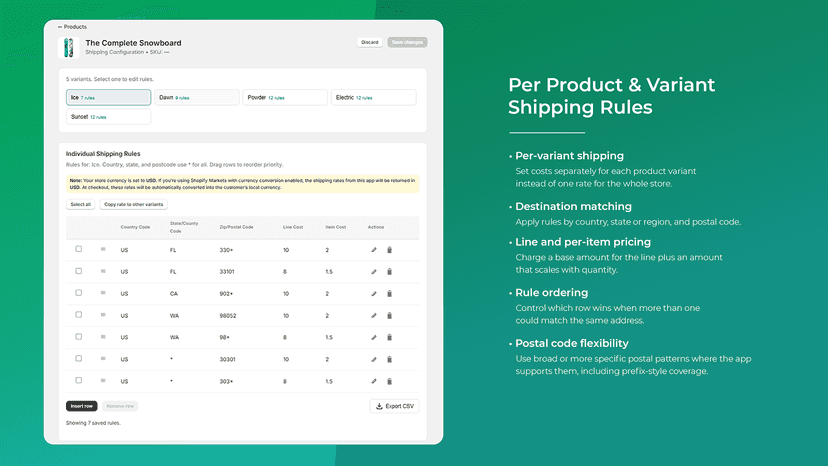
Task: Check the 30301 rule checkbox
Action: coord(79,359)
